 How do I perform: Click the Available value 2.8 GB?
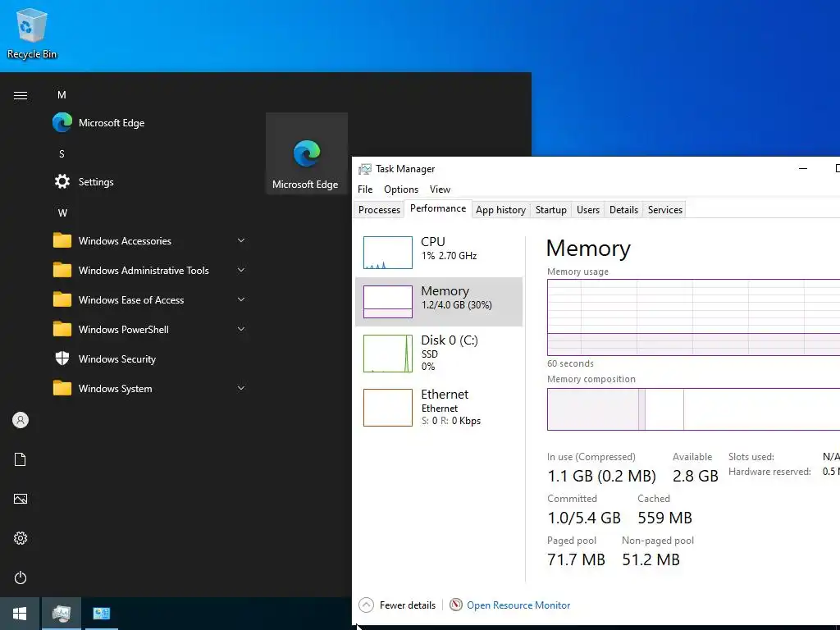tap(695, 476)
